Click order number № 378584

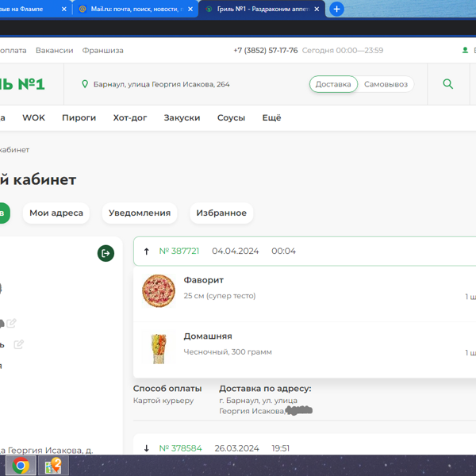pyautogui.click(x=180, y=448)
